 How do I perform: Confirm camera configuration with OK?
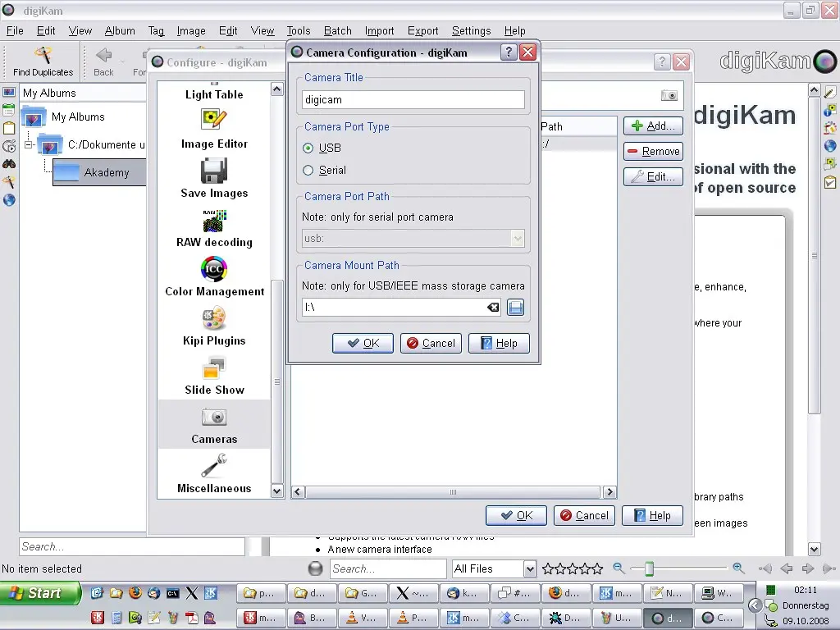tap(363, 343)
